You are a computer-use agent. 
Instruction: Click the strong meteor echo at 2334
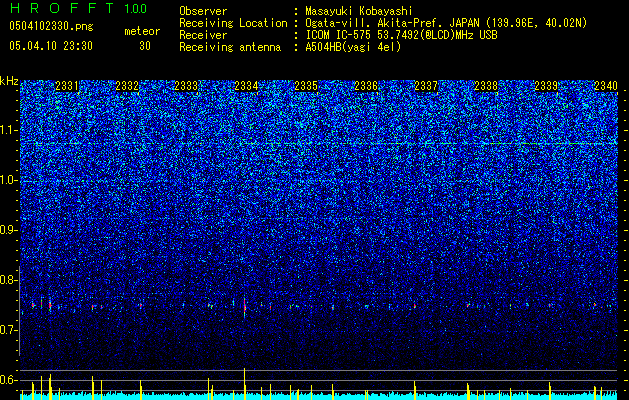(x=244, y=308)
